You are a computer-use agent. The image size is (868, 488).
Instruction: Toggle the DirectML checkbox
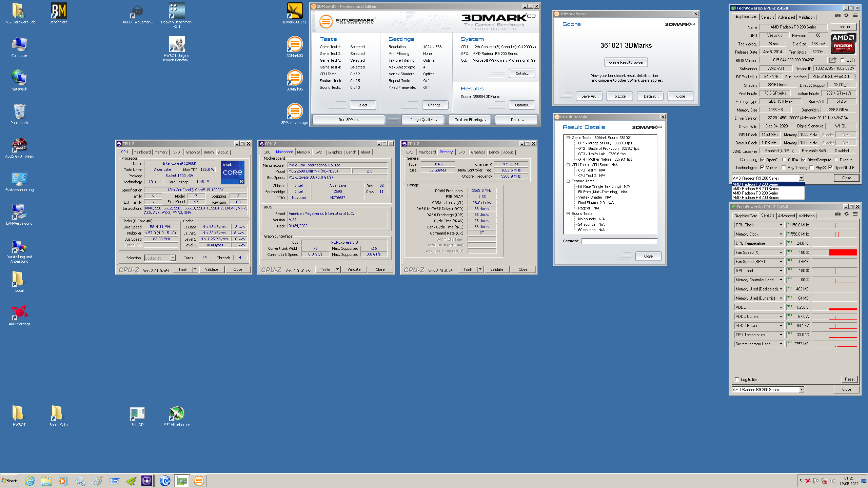836,160
